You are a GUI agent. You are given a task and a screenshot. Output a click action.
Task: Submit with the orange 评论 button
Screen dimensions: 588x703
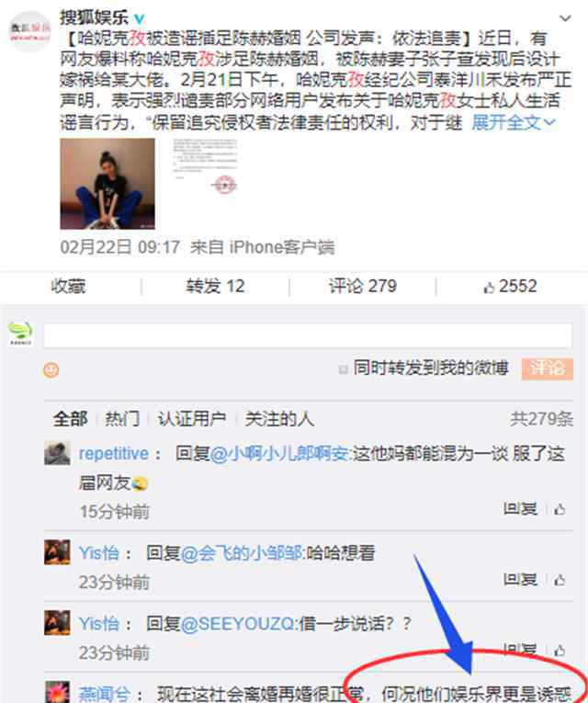tap(548, 369)
